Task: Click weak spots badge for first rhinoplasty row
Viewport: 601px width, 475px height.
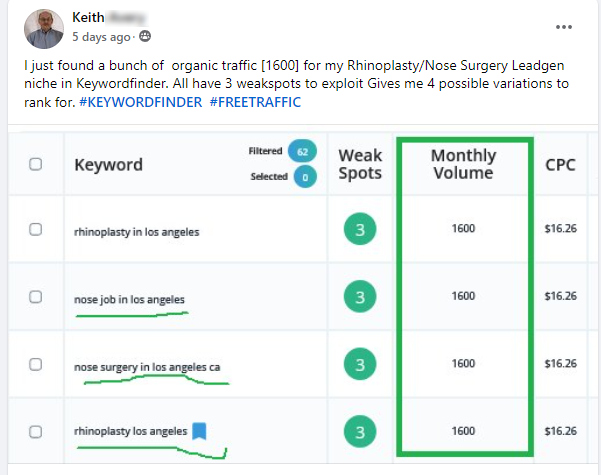Action: (360, 230)
